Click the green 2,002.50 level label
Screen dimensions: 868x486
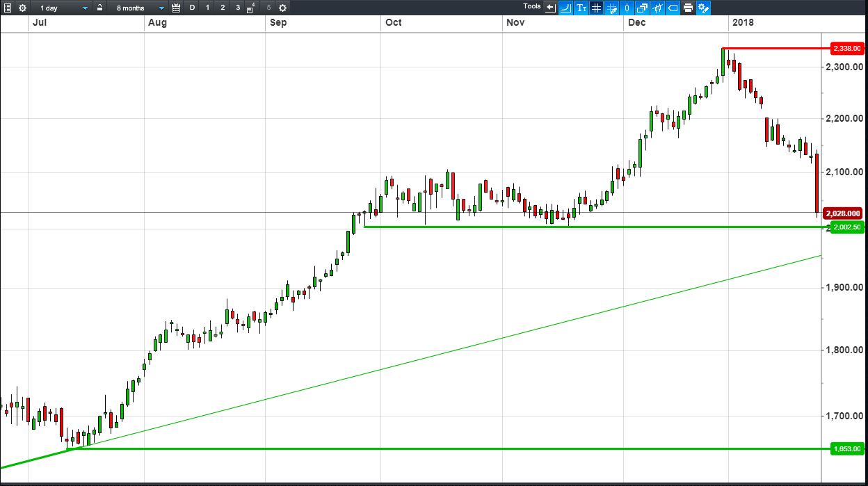click(x=848, y=227)
